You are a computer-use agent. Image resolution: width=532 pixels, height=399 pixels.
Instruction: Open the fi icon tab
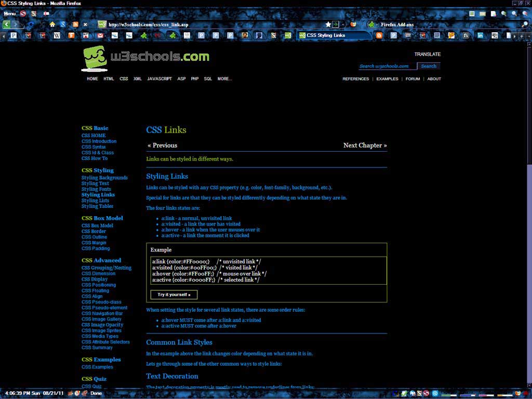coord(466,35)
